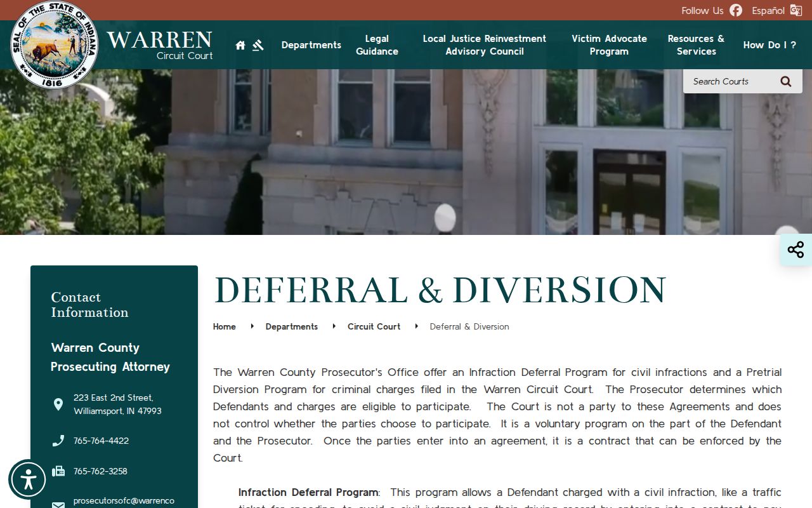Click the Warren Circuit Court title

pyautogui.click(x=160, y=45)
